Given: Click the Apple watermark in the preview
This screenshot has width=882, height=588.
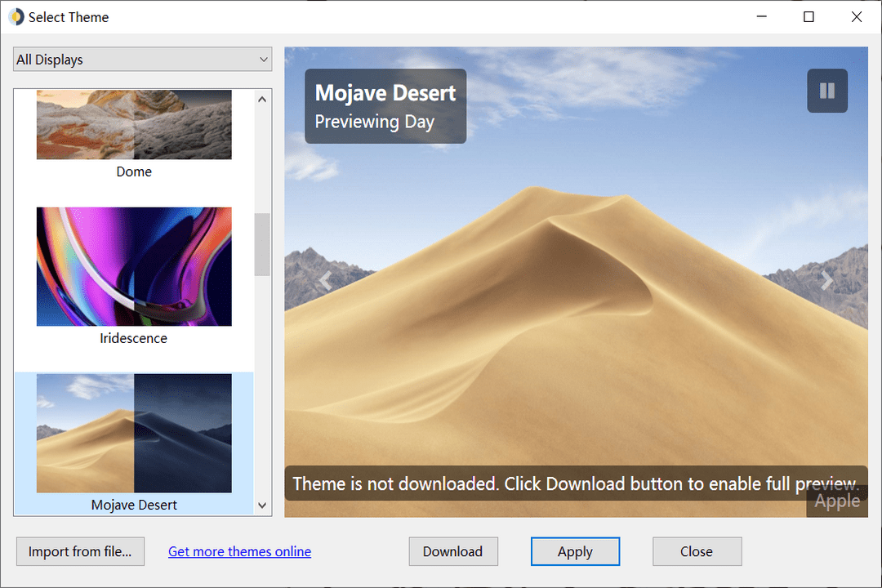Looking at the screenshot, I should click(836, 501).
